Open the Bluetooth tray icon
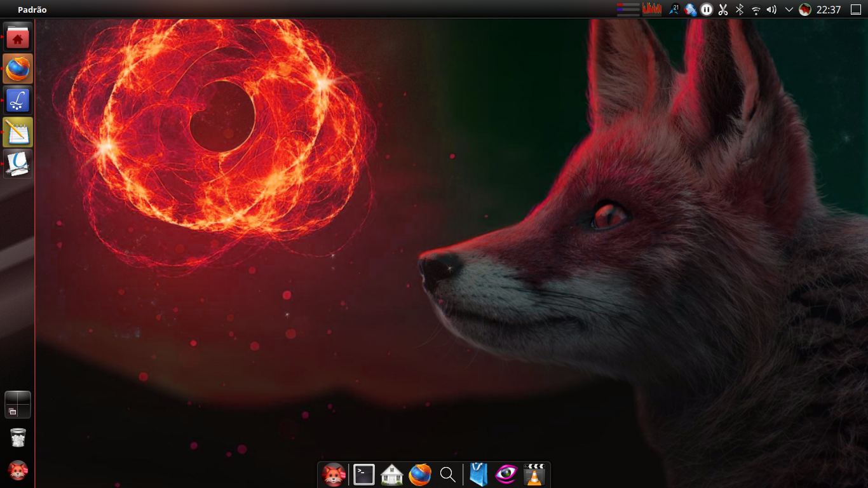This screenshot has width=868, height=488. click(740, 10)
